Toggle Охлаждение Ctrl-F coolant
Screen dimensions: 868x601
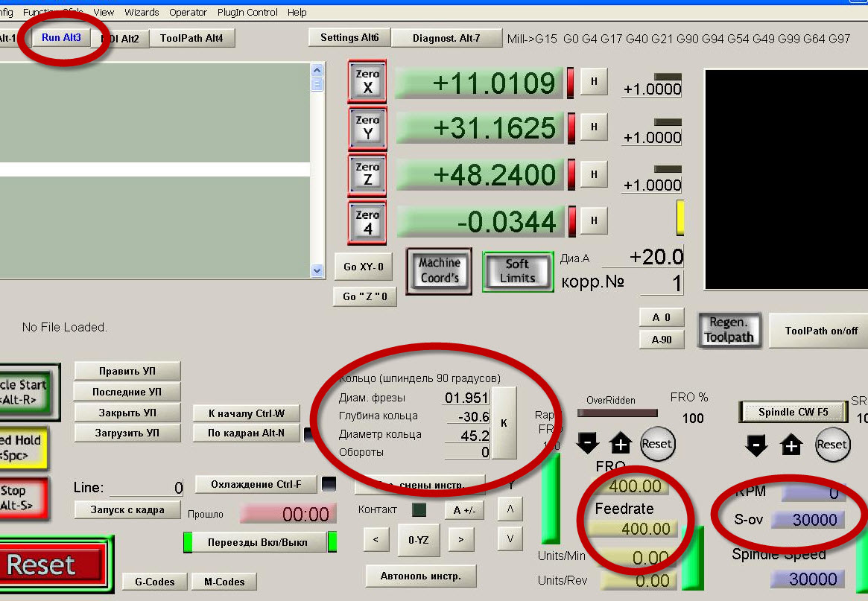coord(256,484)
